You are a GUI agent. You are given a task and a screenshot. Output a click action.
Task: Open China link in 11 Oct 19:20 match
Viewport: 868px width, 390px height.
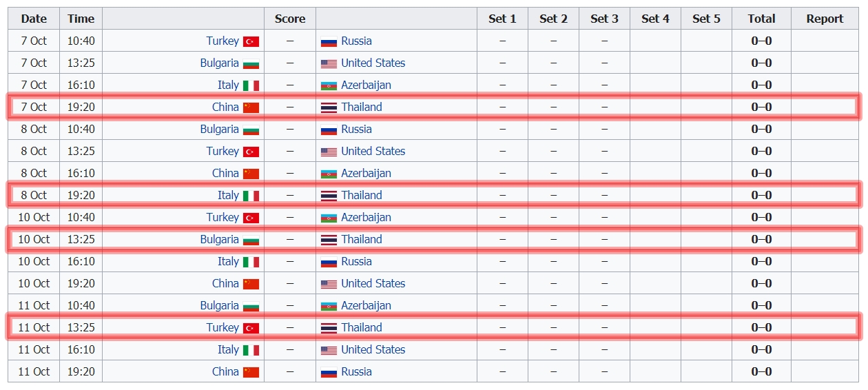point(225,372)
